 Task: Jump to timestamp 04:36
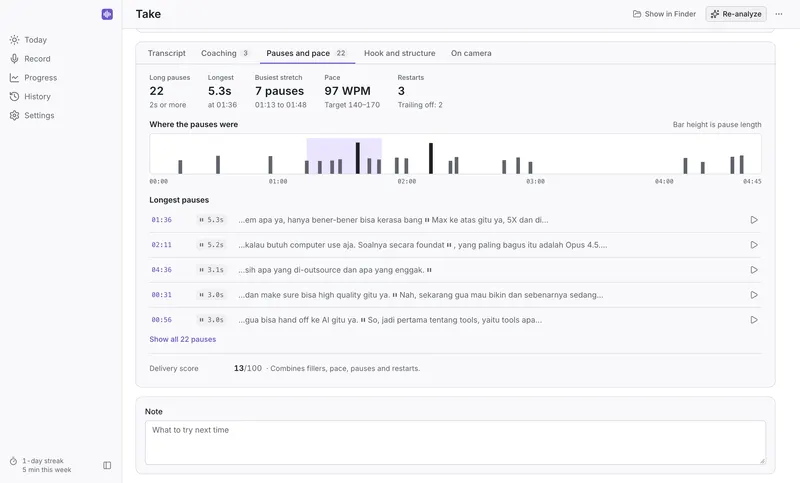(x=161, y=270)
